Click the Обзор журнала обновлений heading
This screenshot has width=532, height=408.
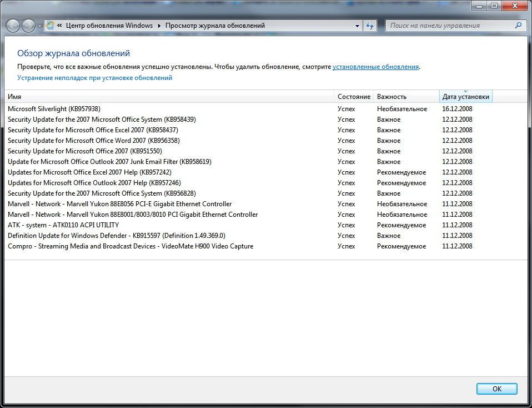click(74, 53)
